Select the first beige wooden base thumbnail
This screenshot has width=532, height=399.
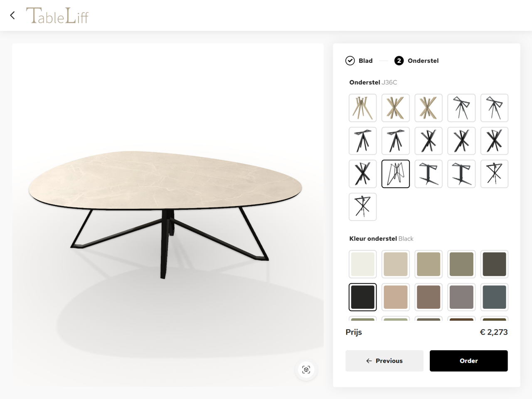click(363, 108)
